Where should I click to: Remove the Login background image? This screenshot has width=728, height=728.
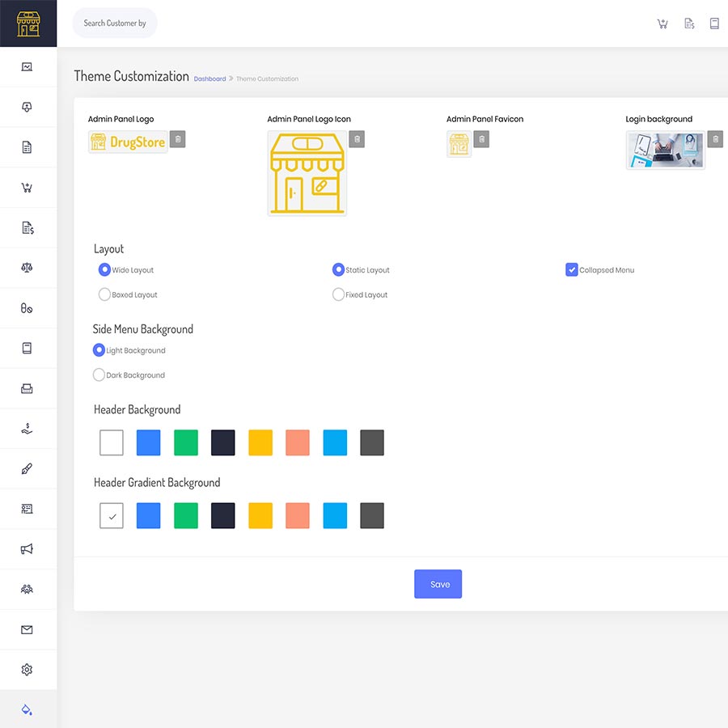pyautogui.click(x=715, y=139)
